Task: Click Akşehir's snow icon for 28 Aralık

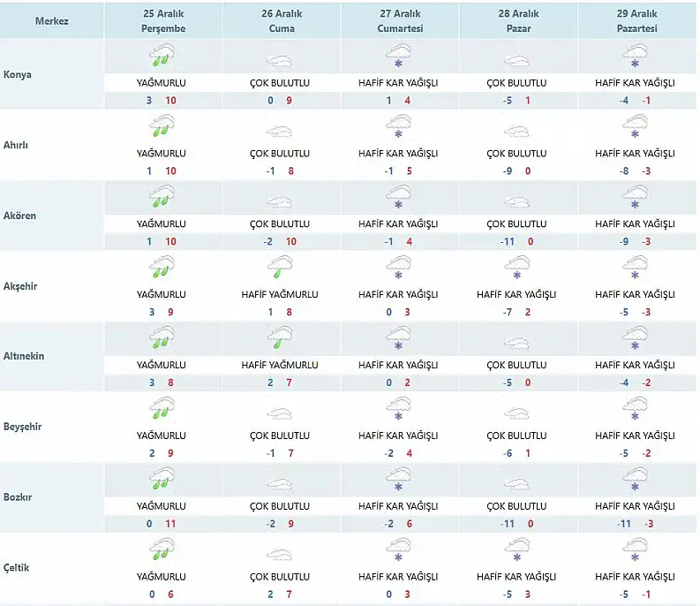Action: [x=516, y=269]
